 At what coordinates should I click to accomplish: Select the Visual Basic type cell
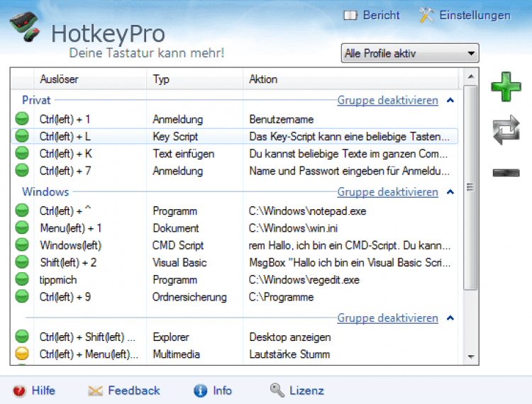(x=179, y=262)
